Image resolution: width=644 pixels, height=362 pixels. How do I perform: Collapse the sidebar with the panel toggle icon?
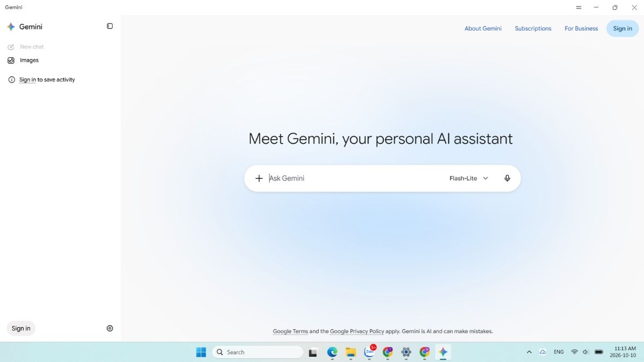point(109,26)
